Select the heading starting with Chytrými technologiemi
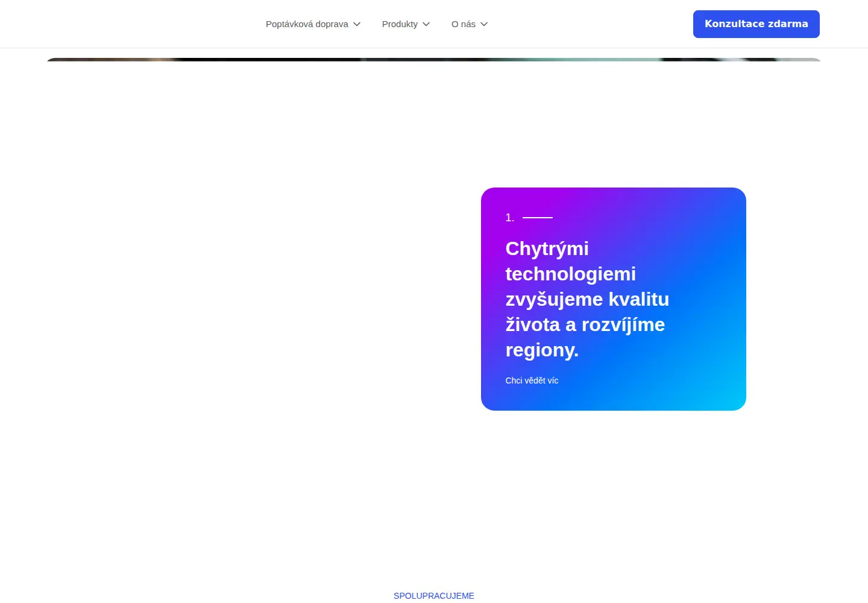Screen dimensions: 868x603 tap(587, 299)
